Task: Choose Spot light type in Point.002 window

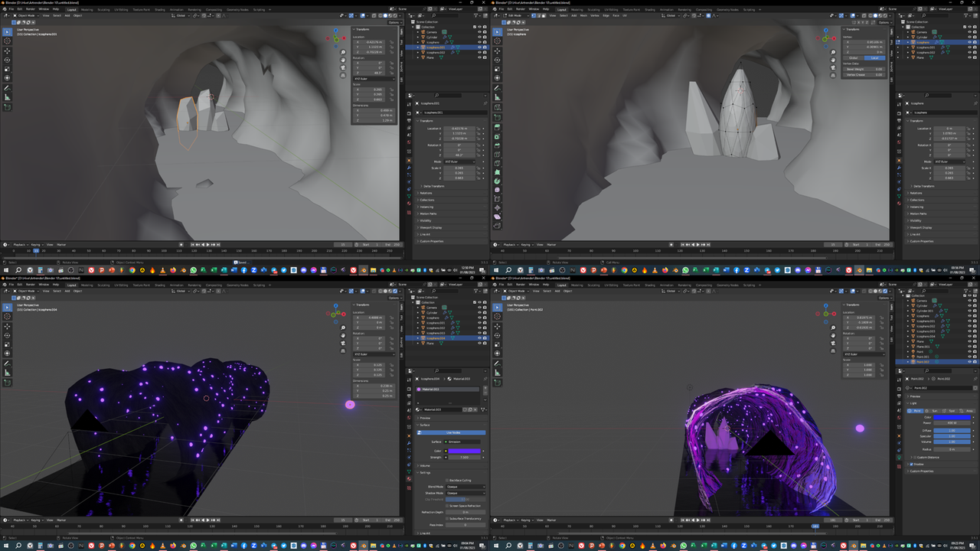Action: (949, 411)
